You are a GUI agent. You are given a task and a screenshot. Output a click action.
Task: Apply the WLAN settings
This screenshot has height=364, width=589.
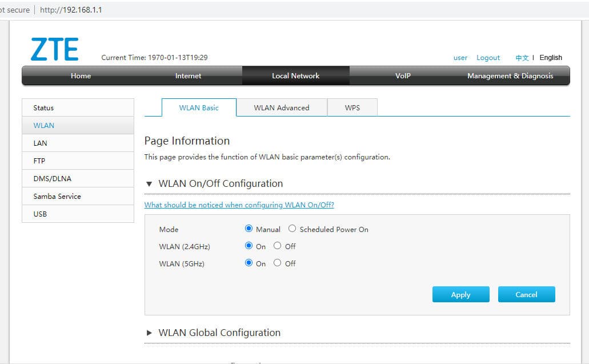pos(461,294)
